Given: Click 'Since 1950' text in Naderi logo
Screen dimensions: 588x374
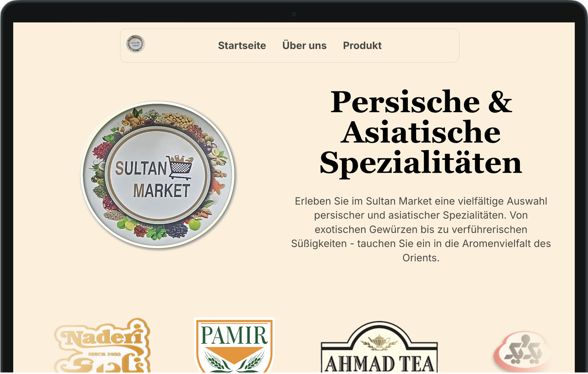Looking at the screenshot, I should (104, 354).
